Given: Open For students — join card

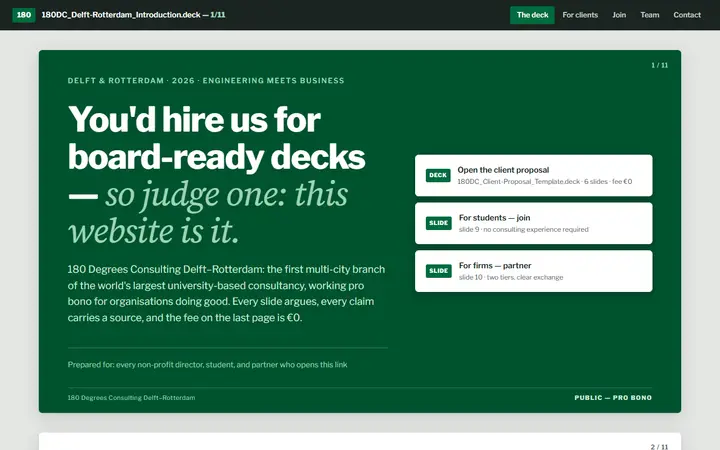Looking at the screenshot, I should click(x=534, y=223).
